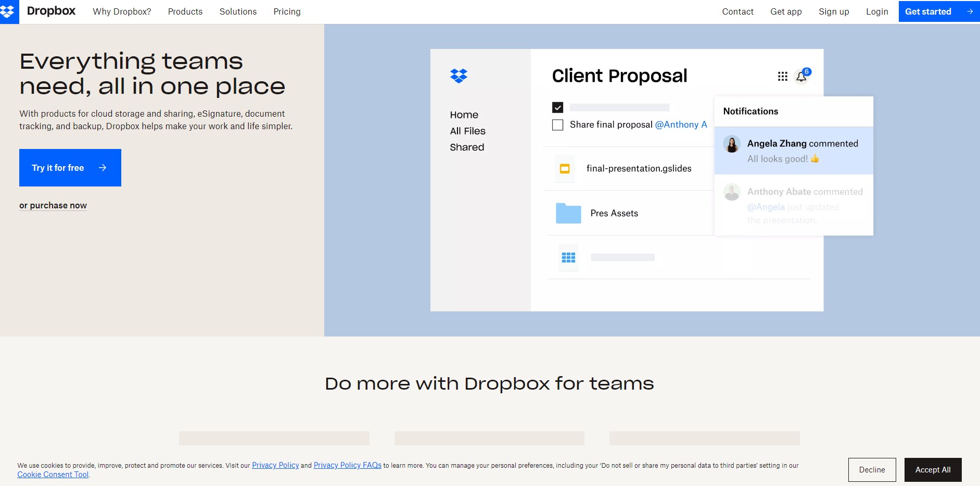Click the Decline cookies button

click(x=872, y=470)
